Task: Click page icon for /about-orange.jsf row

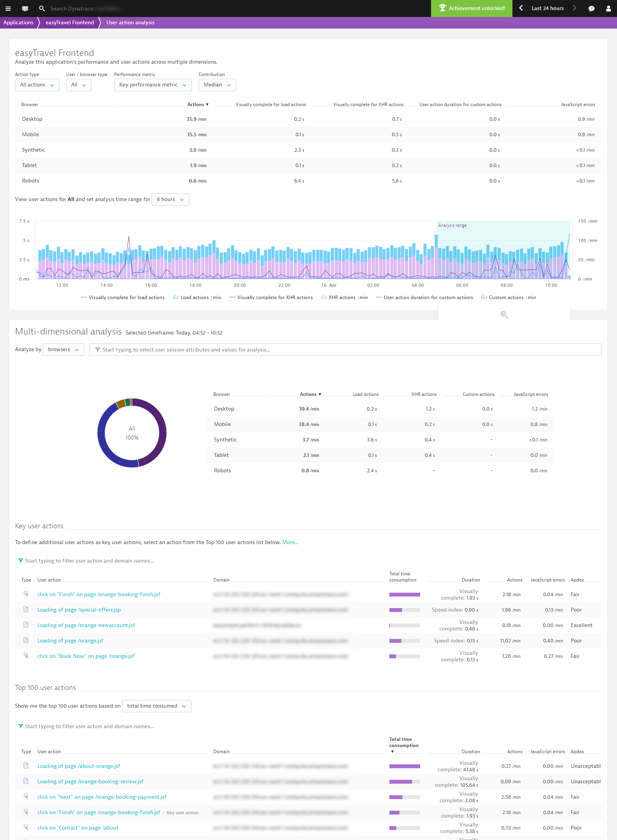Action: click(26, 766)
